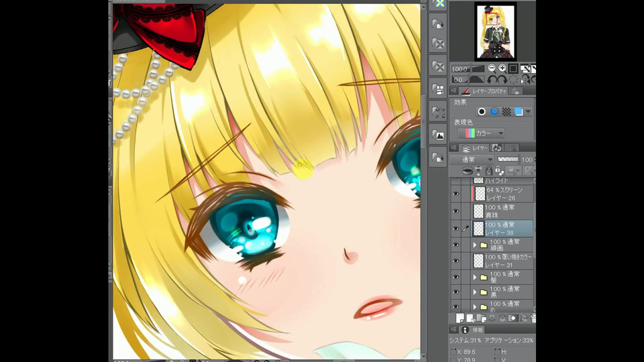Click the Navigator artwork thumbnail preview
Screen dimensions: 644x362
495,31
